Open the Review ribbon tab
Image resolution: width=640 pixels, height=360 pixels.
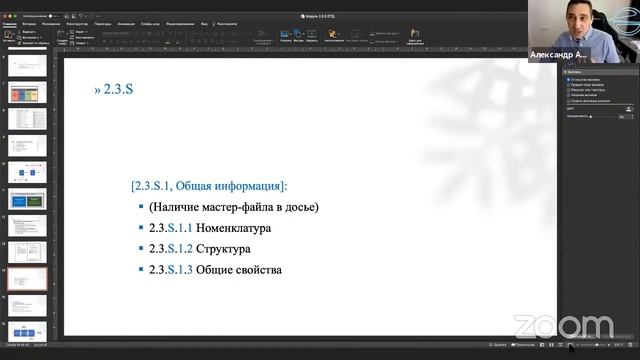click(x=180, y=24)
